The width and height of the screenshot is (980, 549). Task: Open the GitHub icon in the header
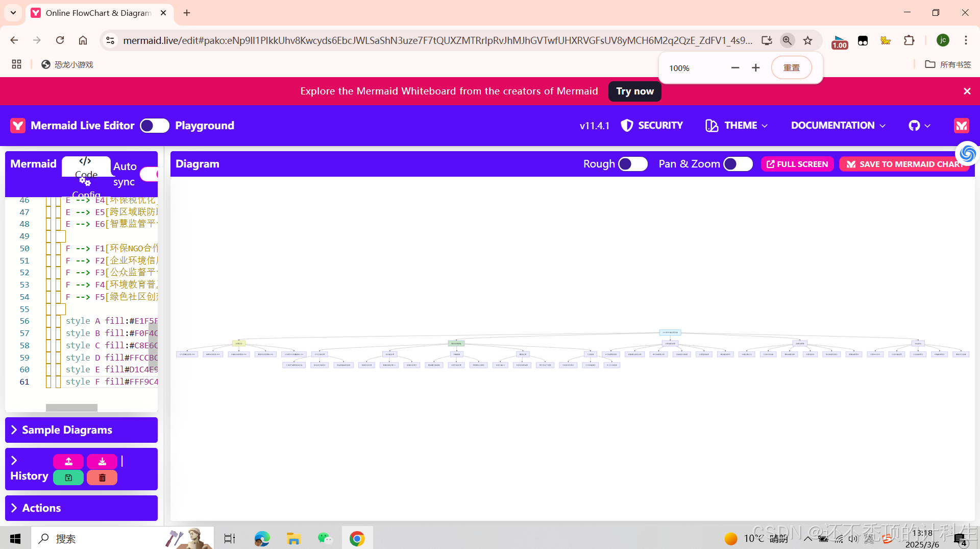coord(915,125)
